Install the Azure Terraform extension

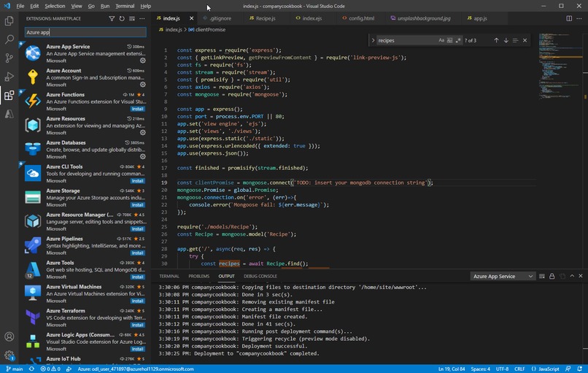tap(138, 325)
